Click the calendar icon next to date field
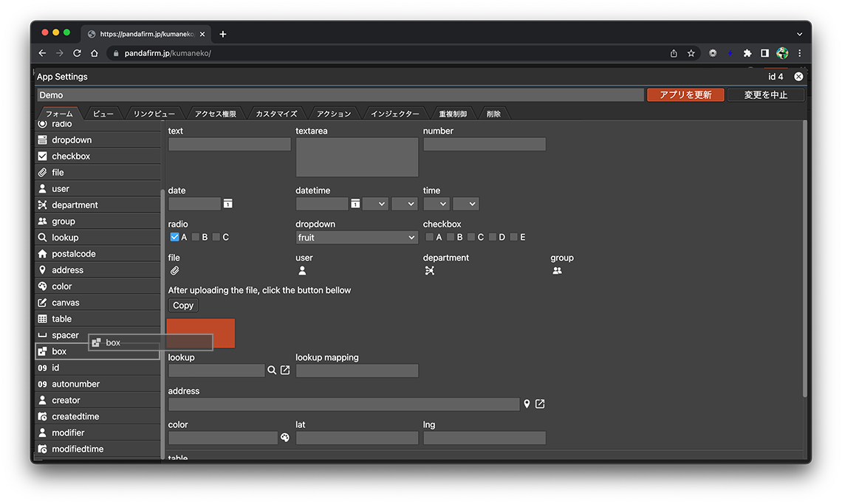The height and width of the screenshot is (504, 842). (228, 204)
